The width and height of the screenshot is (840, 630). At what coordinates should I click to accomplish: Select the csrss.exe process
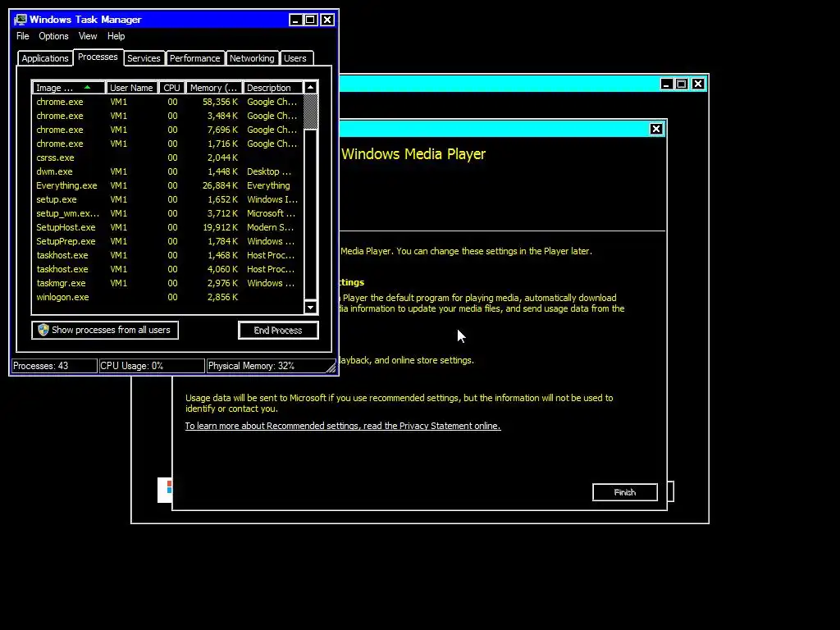(167, 157)
